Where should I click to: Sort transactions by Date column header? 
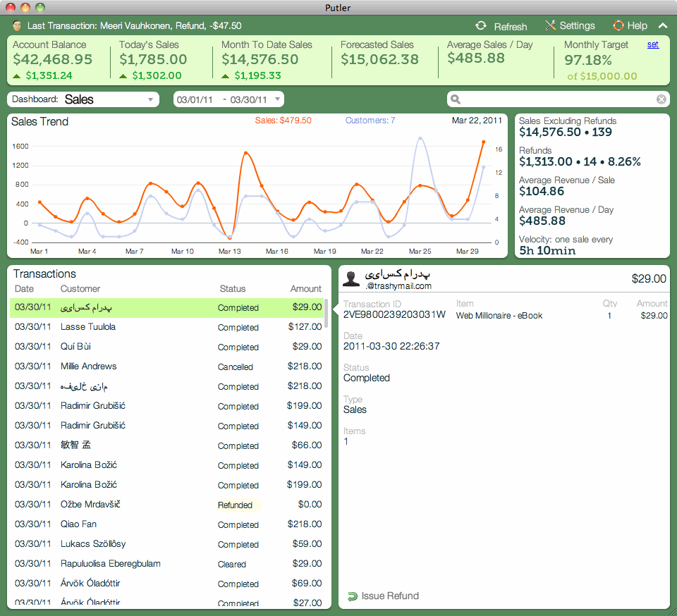pyautogui.click(x=24, y=288)
